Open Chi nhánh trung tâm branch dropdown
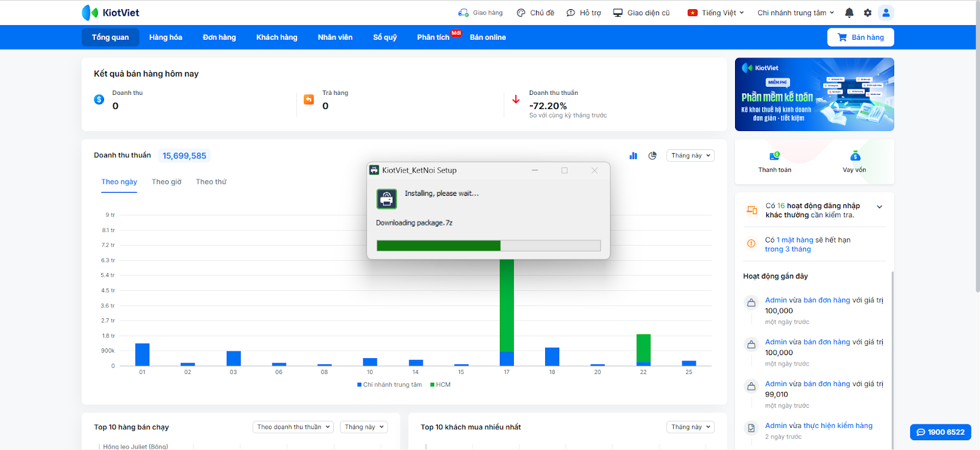980x450 pixels. pyautogui.click(x=795, y=13)
